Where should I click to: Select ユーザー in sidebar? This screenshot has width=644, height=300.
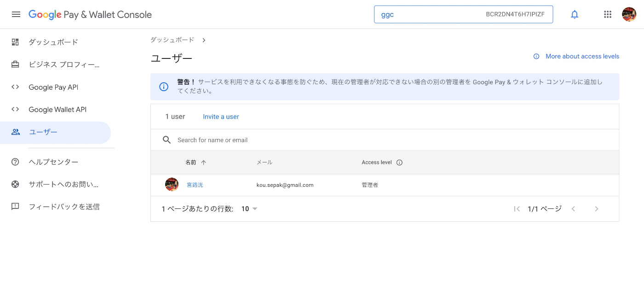(x=55, y=132)
